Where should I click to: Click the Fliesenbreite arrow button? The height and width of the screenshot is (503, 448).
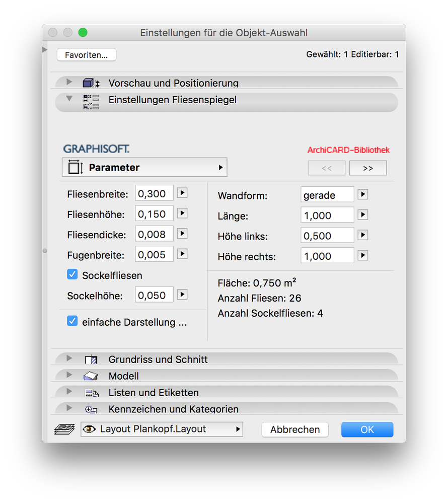182,193
